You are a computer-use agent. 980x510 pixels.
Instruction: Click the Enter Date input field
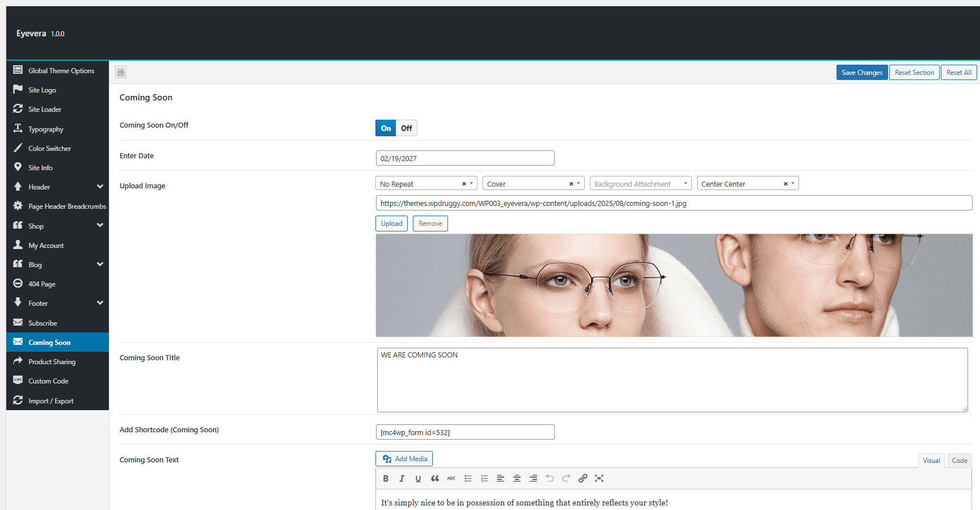tap(465, 158)
